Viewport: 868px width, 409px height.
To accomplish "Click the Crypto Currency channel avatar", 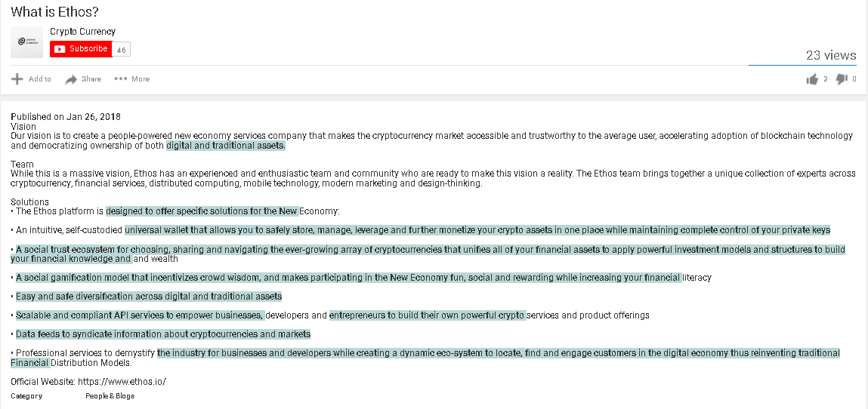I will click(26, 42).
